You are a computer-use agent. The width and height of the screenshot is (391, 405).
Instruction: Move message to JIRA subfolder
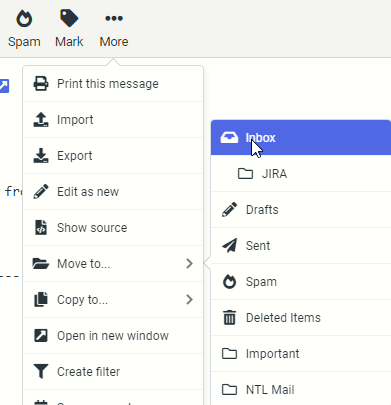tap(301, 174)
